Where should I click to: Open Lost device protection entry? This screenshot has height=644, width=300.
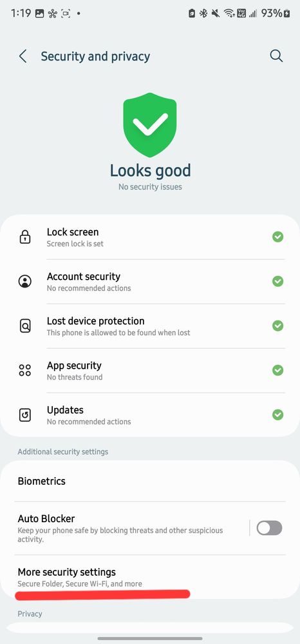coord(150,326)
